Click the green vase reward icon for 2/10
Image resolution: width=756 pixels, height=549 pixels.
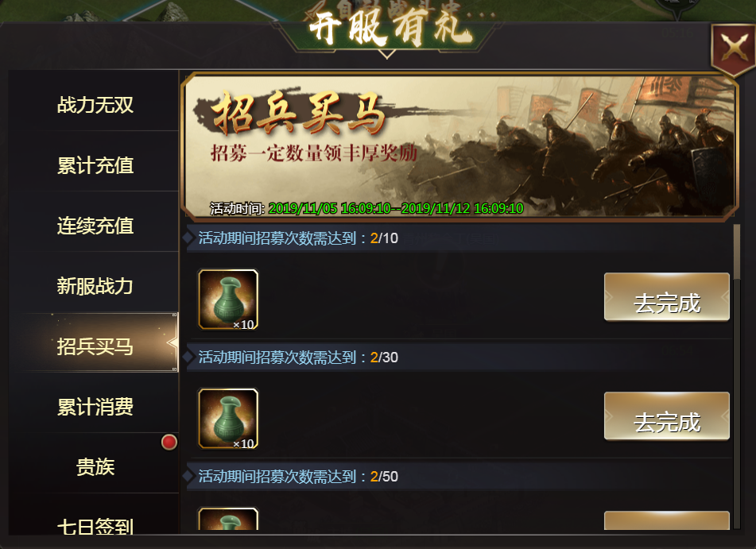tap(228, 300)
